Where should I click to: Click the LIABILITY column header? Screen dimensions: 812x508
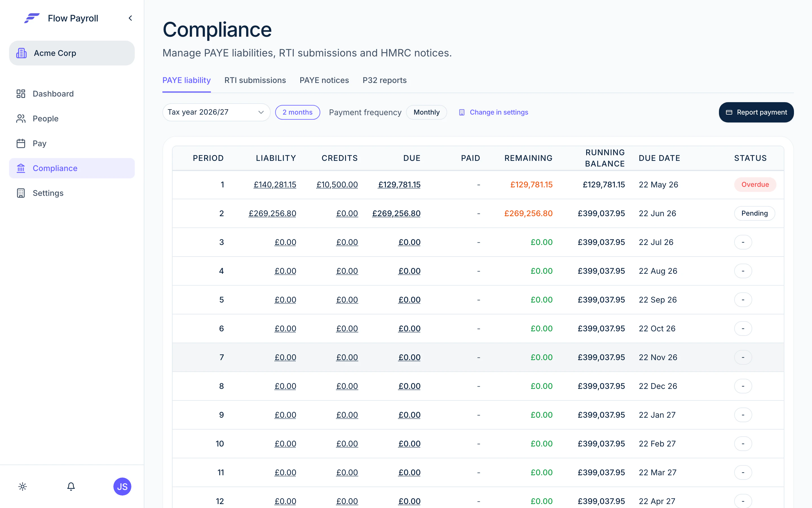click(276, 158)
